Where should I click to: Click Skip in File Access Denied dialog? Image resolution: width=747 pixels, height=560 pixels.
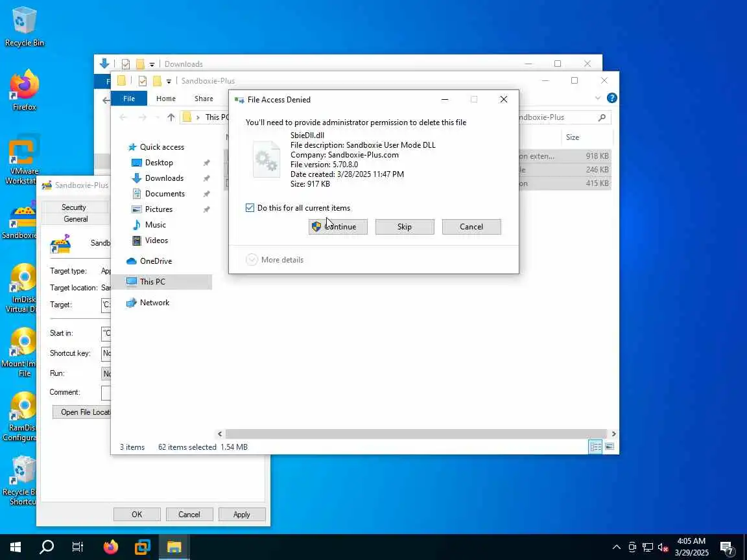point(405,227)
